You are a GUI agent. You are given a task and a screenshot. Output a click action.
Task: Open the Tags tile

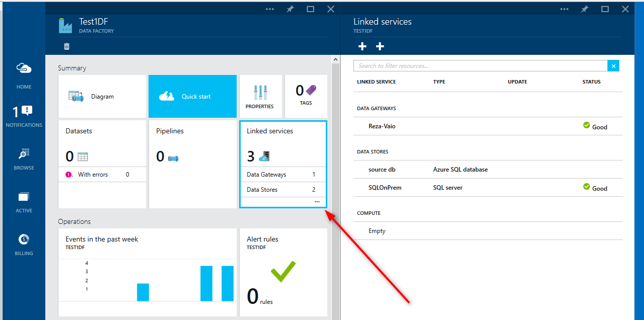click(306, 96)
